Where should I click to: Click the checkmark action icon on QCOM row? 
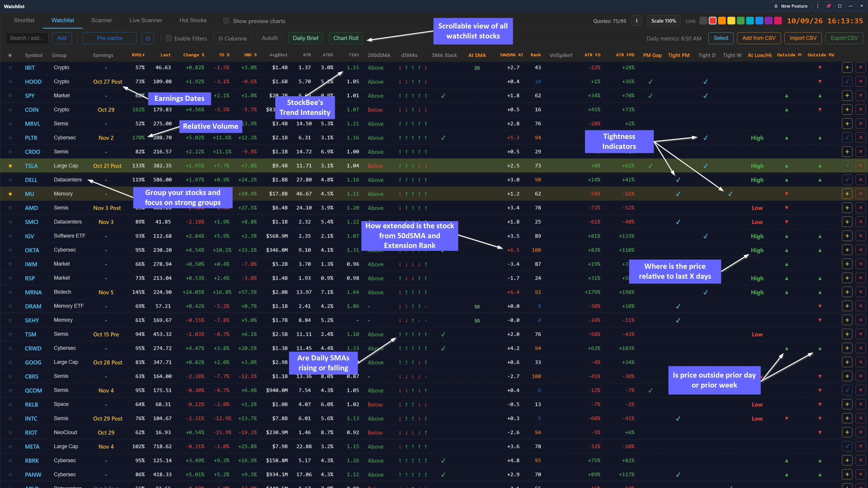[847, 390]
